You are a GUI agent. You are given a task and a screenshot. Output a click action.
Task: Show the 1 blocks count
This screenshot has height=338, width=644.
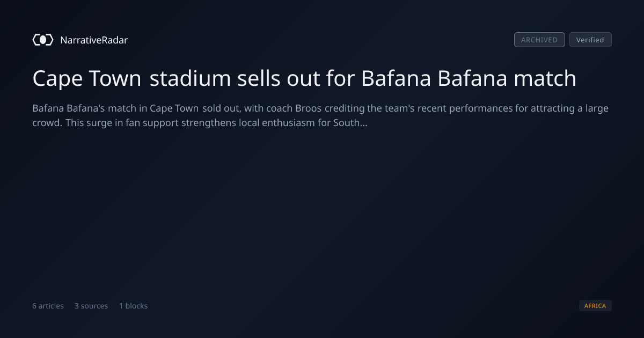pos(133,306)
